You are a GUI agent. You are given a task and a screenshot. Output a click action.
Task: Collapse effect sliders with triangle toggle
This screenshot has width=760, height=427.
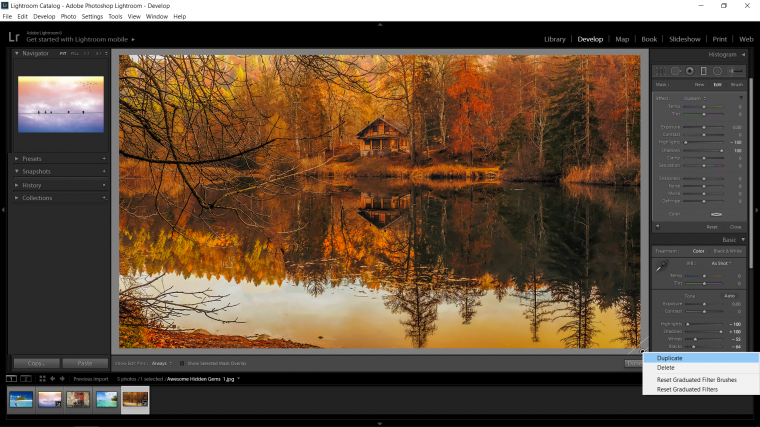pyautogui.click(x=741, y=98)
